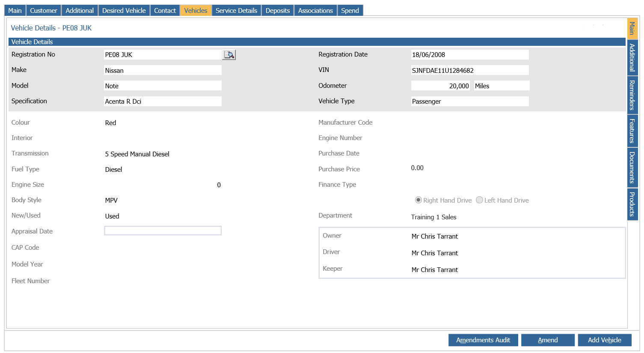Select the Right Hand Drive option

(418, 200)
